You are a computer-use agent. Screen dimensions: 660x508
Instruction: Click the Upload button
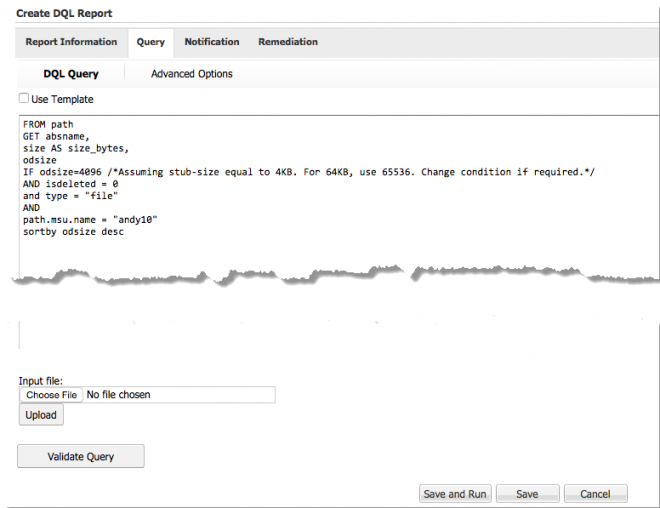[41, 415]
